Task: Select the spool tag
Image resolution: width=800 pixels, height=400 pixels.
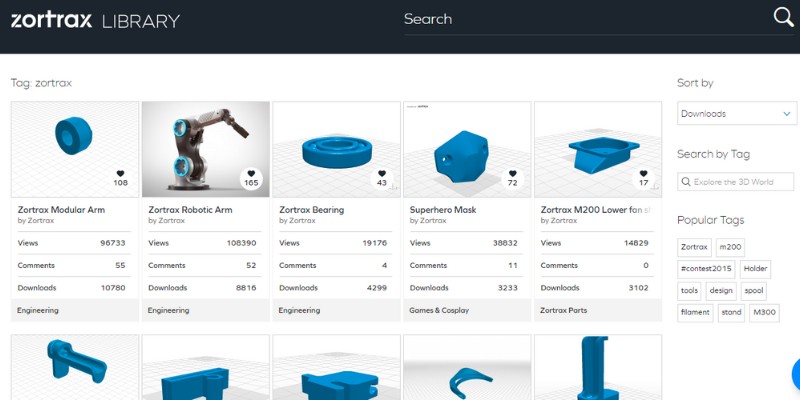Action: click(754, 291)
